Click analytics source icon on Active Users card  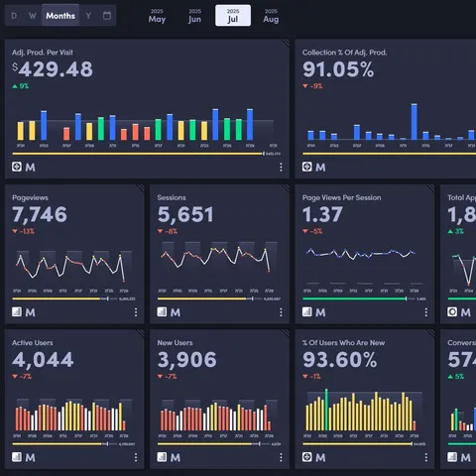[17, 457]
